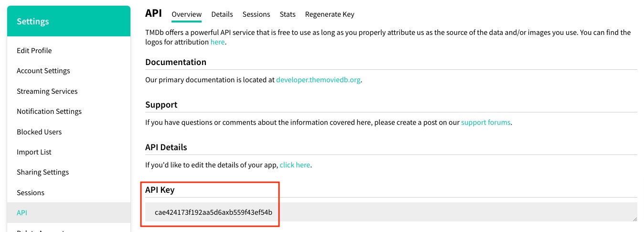
Task: Select Notification Settings in the sidebar
Action: coord(49,111)
